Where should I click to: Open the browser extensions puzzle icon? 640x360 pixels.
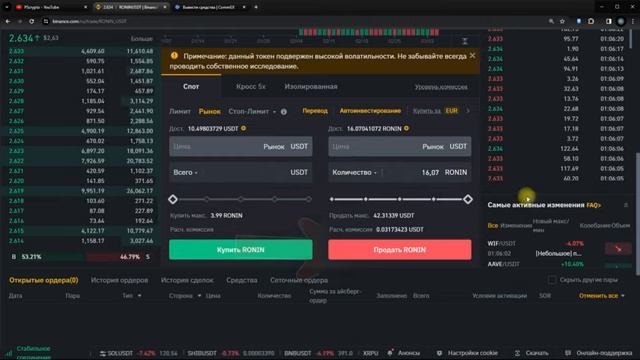click(591, 21)
